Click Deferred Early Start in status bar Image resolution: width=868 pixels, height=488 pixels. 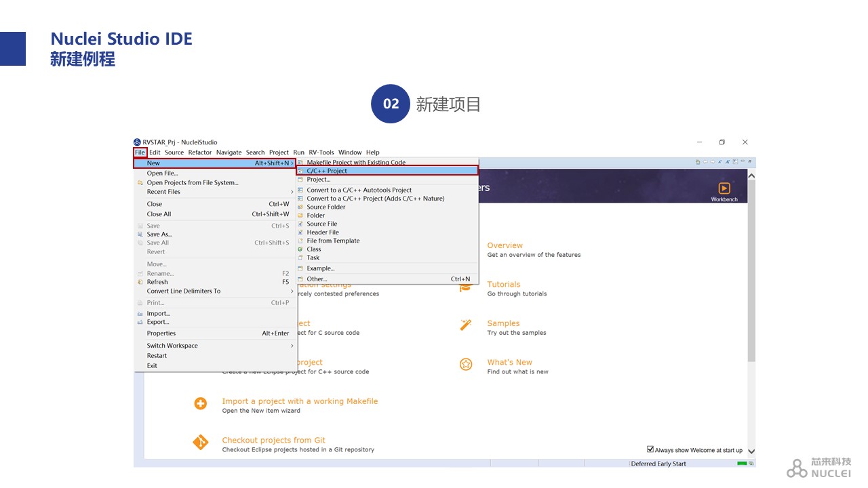[658, 464]
